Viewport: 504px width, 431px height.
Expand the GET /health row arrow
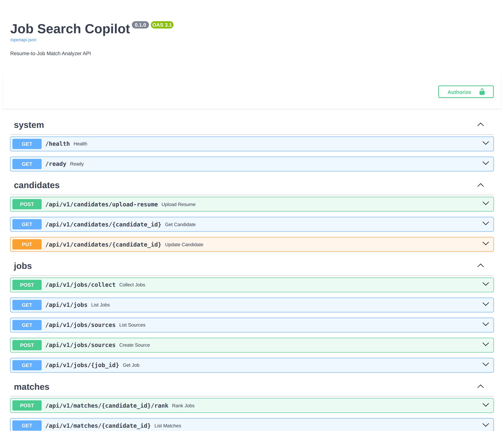(x=486, y=143)
